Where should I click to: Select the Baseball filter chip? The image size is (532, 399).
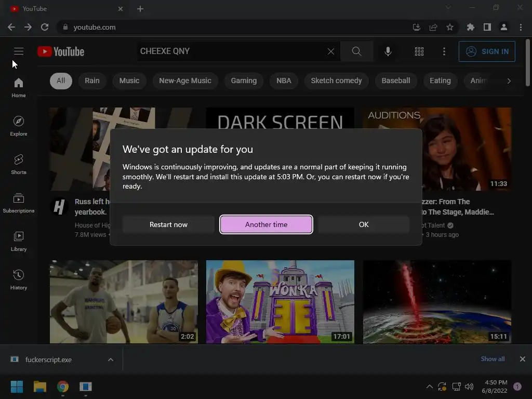click(x=395, y=81)
